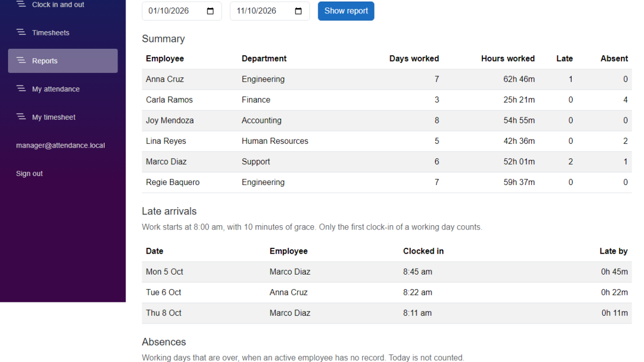Click Support department cell
Image resolution: width=644 pixels, height=362 pixels.
click(x=256, y=161)
